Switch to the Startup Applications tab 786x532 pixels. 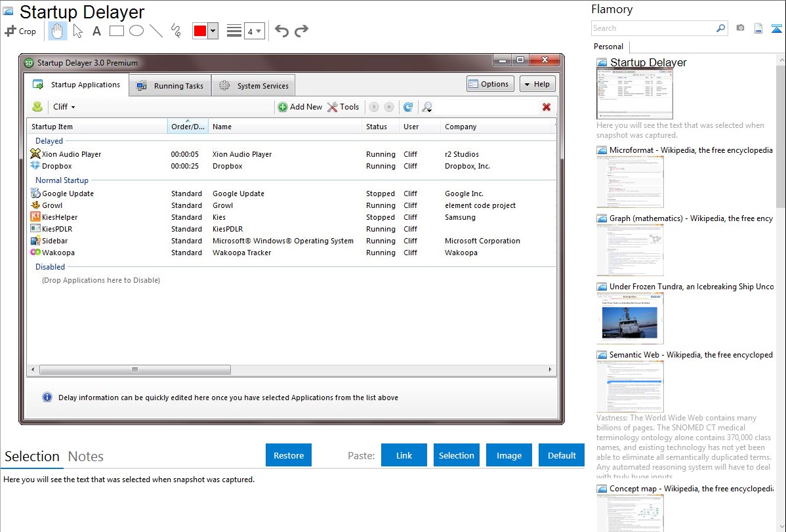76,85
